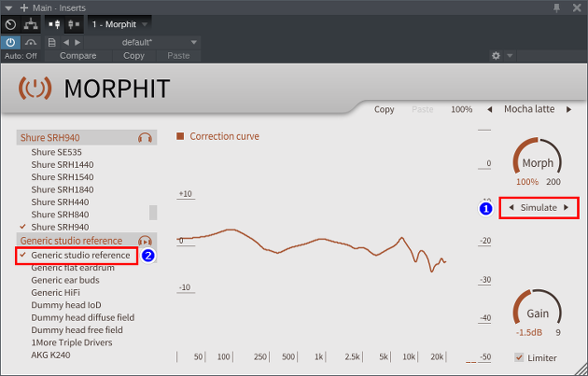
Task: Click the Generic studio reference target header
Action: click(87, 241)
